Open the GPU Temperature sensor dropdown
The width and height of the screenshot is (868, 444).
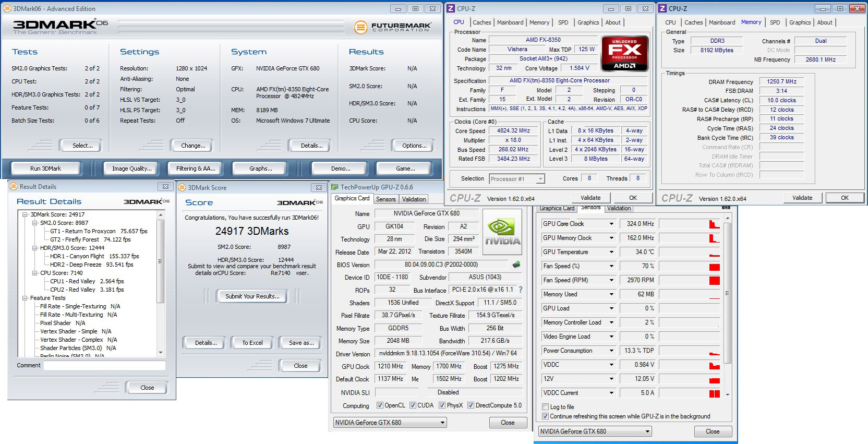click(611, 252)
